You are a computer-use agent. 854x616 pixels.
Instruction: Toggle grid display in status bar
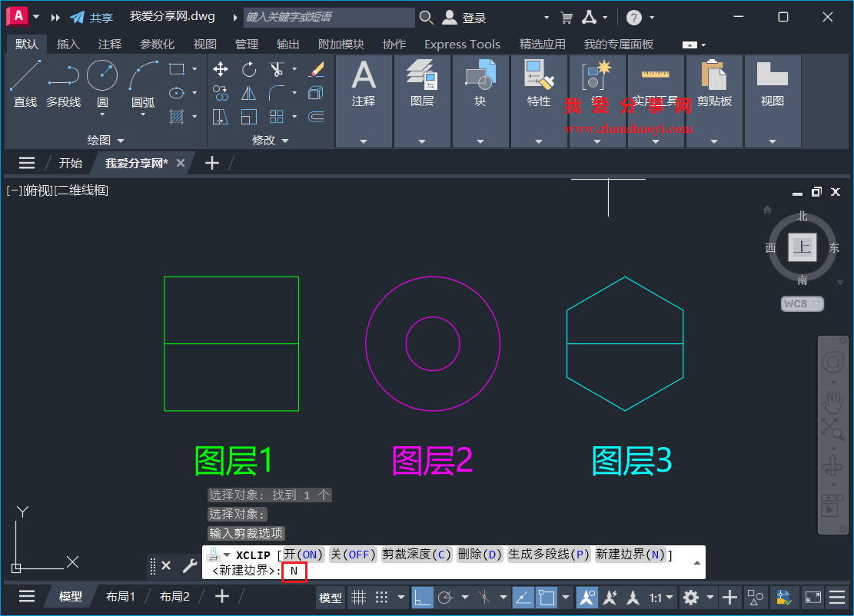(357, 597)
